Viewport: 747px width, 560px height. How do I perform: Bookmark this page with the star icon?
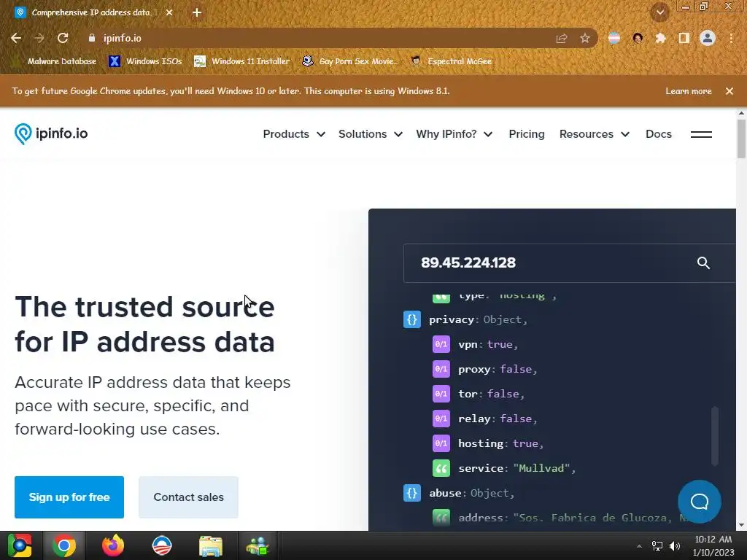click(x=585, y=38)
